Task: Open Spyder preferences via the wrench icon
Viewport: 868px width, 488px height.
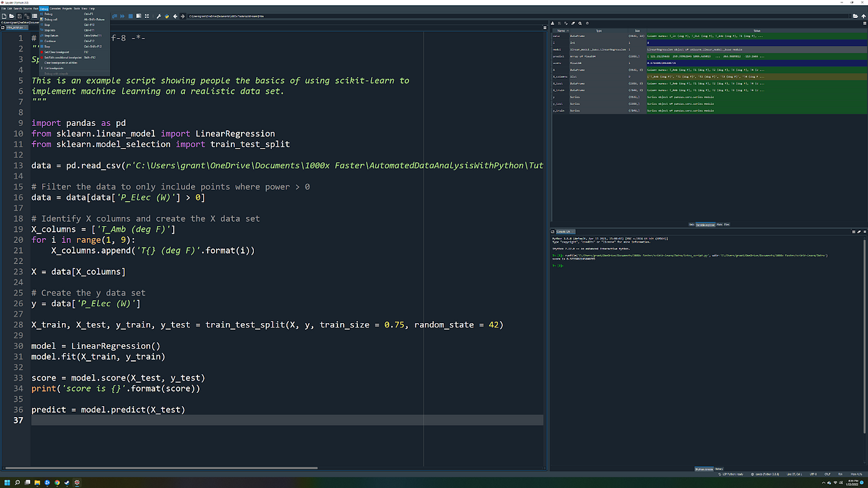Action: [159, 16]
